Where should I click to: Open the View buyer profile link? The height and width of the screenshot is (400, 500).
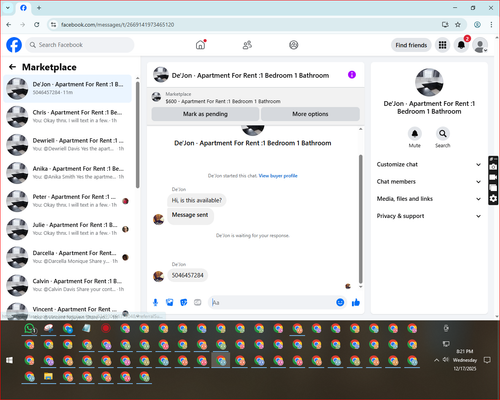point(278,176)
